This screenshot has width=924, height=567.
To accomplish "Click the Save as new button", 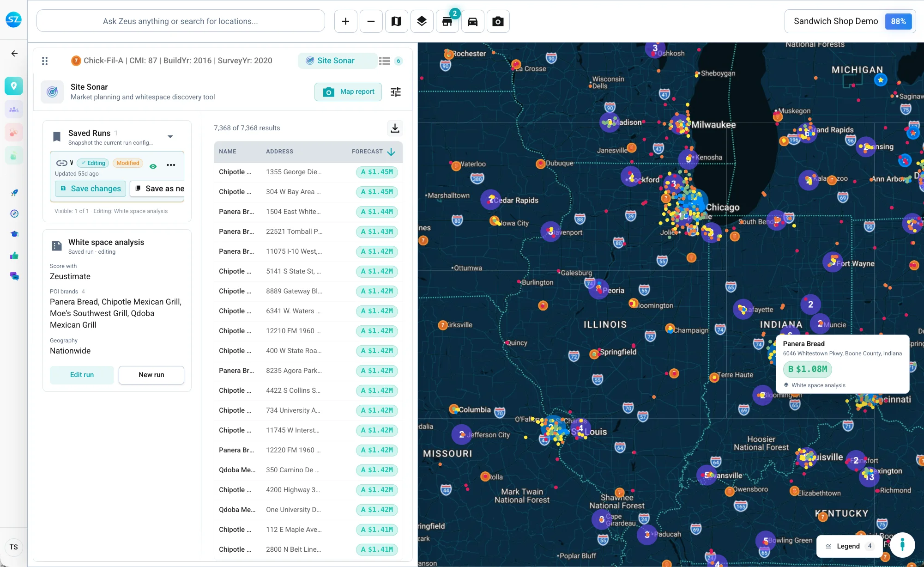I will [x=157, y=189].
